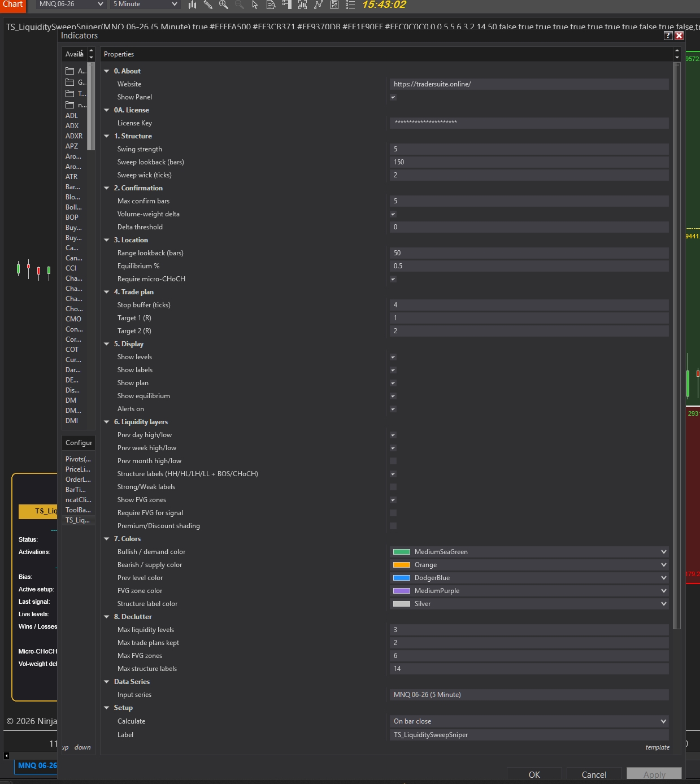Viewport: 700px width, 784px height.
Task: Open the chart style bars icon
Action: (x=192, y=5)
